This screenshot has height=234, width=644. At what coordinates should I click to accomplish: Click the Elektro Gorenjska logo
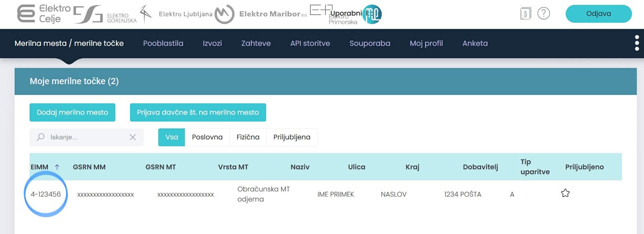(x=105, y=15)
